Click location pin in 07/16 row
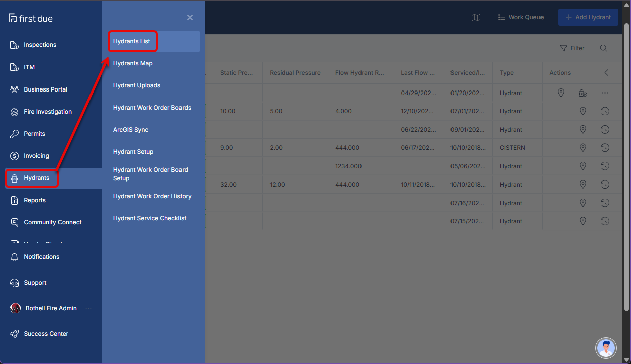The height and width of the screenshot is (364, 631). tap(583, 203)
